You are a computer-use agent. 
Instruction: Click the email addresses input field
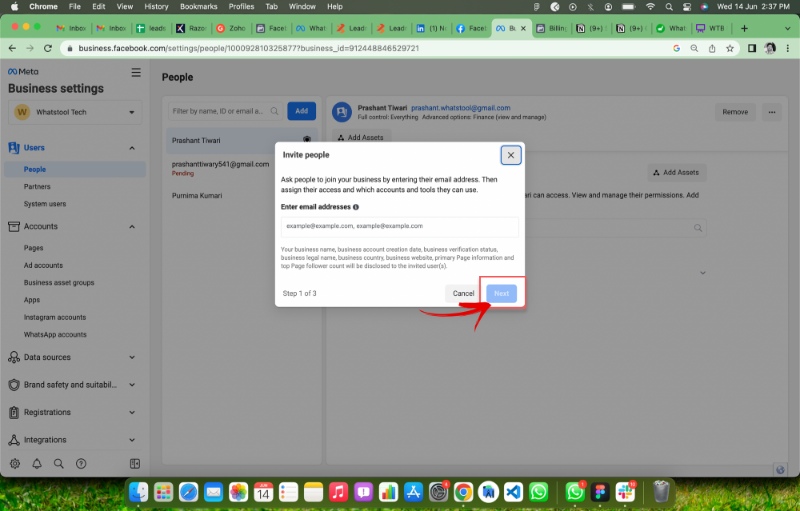coord(399,227)
